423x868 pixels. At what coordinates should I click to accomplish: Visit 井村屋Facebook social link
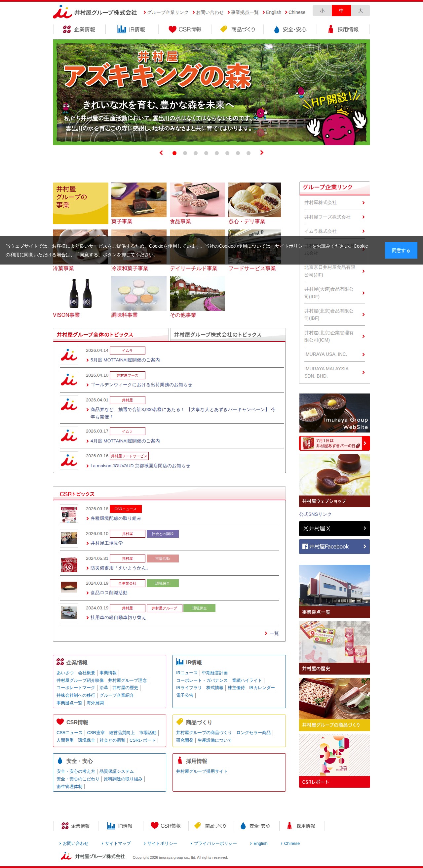(x=334, y=547)
